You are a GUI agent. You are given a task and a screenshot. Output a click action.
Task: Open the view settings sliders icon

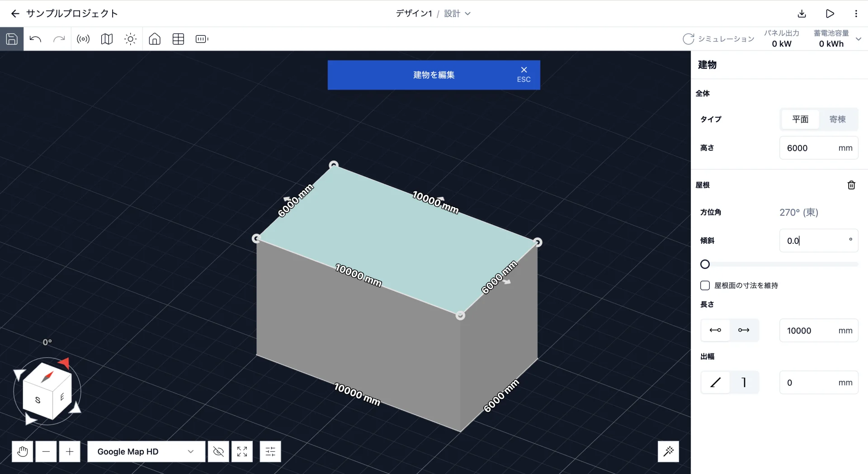point(270,451)
